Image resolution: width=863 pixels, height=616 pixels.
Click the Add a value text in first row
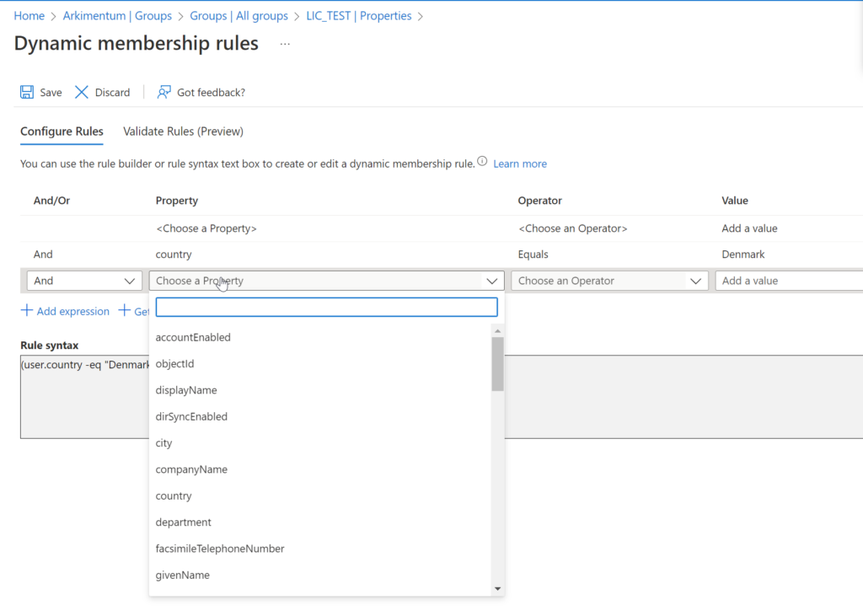pyautogui.click(x=749, y=228)
